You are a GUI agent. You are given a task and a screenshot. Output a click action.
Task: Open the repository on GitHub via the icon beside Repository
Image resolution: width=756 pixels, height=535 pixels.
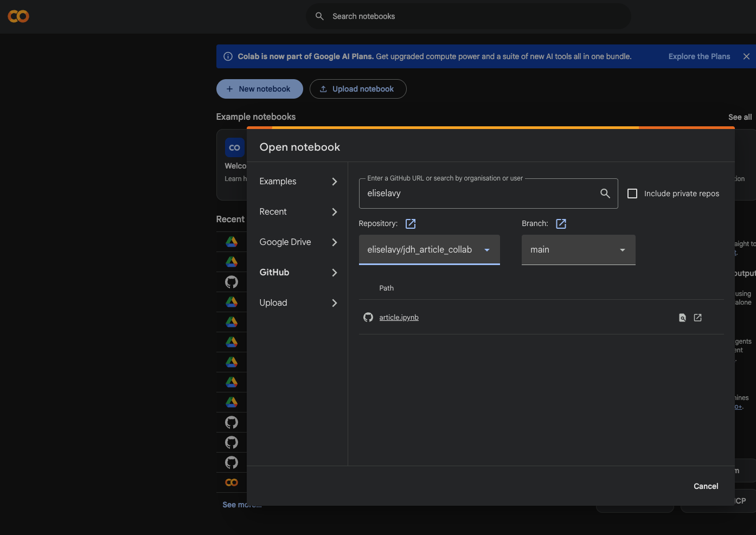pyautogui.click(x=411, y=224)
